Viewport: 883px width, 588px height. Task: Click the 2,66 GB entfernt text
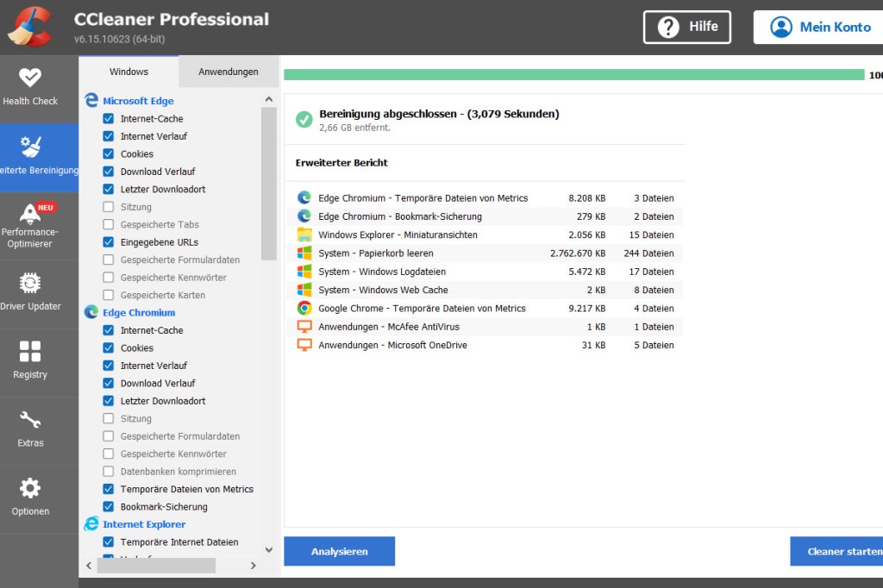pyautogui.click(x=354, y=128)
